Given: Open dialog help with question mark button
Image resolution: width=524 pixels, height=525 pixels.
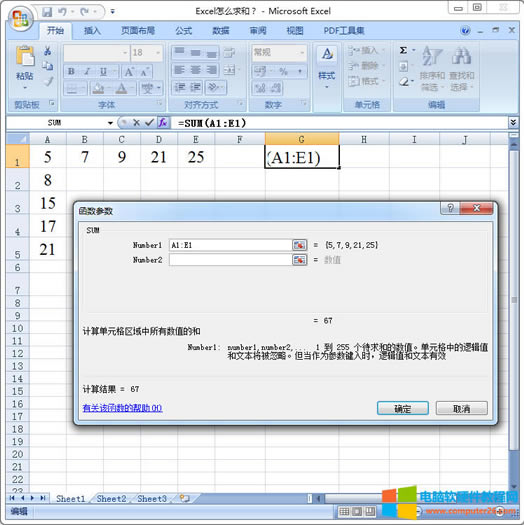Looking at the screenshot, I should tap(450, 208).
